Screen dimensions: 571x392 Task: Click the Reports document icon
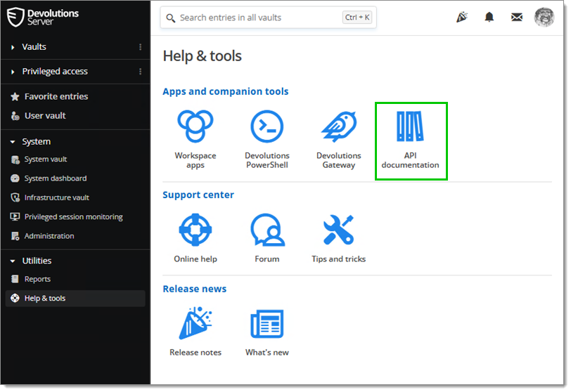(x=15, y=279)
